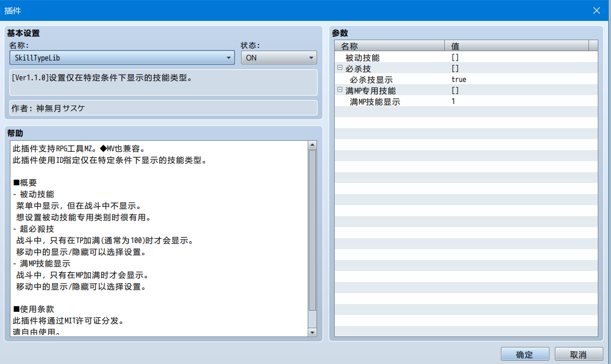Click the help text scrollbar thumb

(x=312, y=230)
